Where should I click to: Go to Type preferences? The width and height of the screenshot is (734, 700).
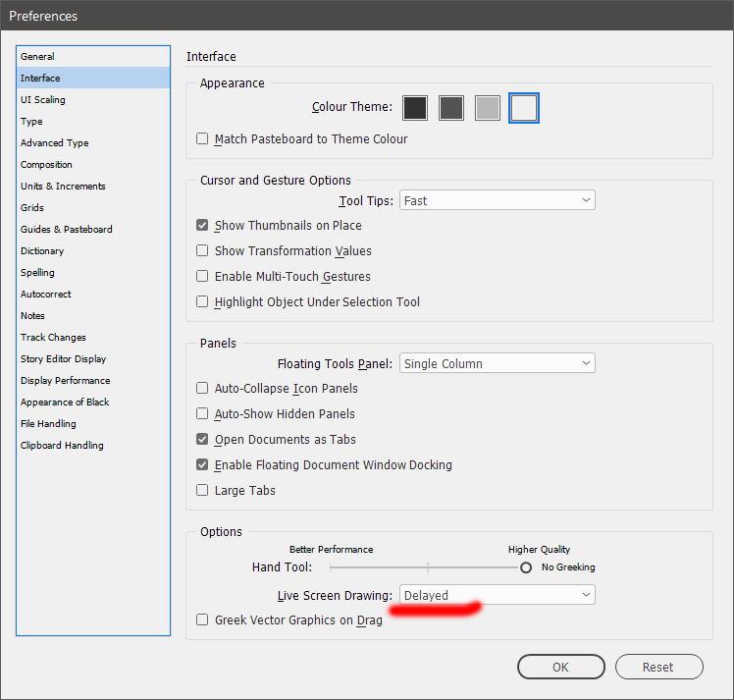[x=93, y=122]
